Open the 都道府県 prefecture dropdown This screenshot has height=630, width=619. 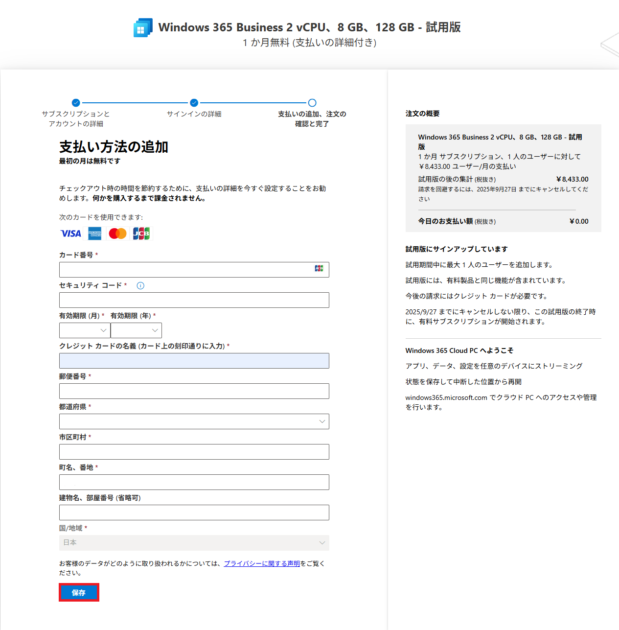click(194, 421)
